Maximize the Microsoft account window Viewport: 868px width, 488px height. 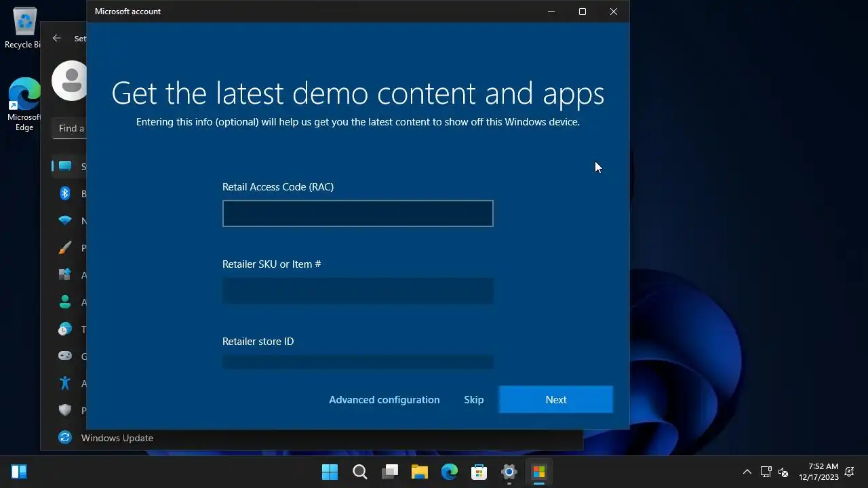click(x=583, y=12)
